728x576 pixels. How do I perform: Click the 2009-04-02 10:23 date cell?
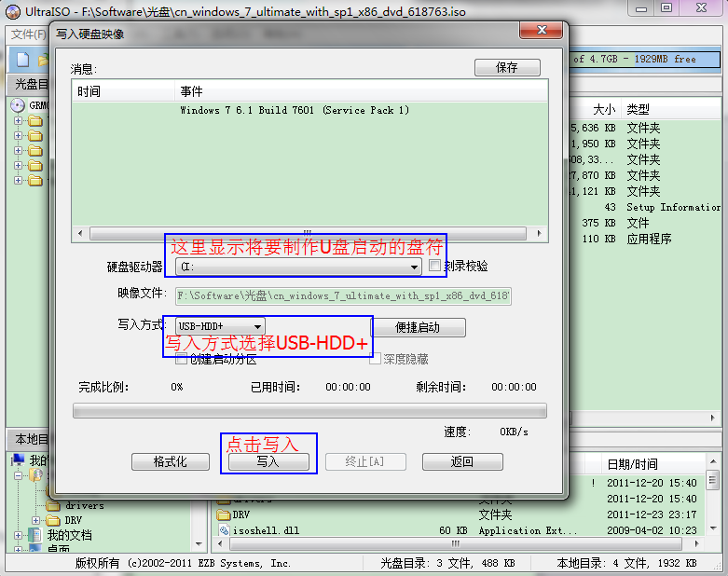pyautogui.click(x=652, y=530)
